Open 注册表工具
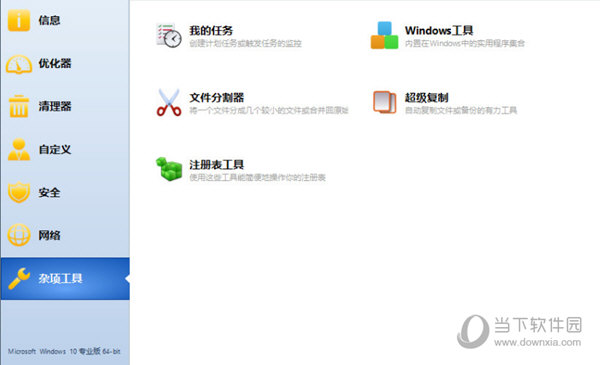The height and width of the screenshot is (365, 600). coord(217,165)
